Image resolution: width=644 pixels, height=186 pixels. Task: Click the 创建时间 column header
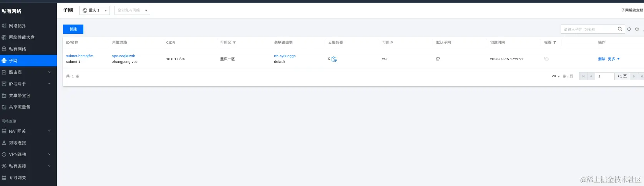point(497,43)
